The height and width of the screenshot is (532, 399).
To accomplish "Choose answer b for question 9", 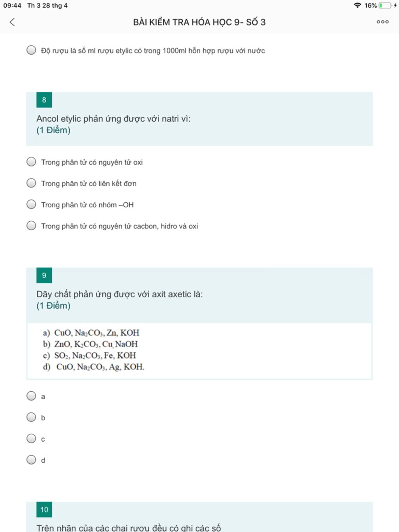I will 31,417.
